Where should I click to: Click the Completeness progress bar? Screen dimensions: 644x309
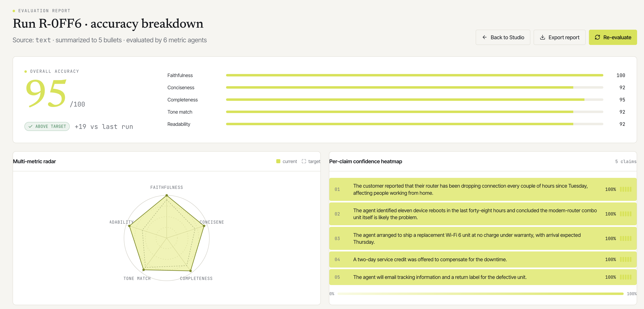pyautogui.click(x=414, y=99)
